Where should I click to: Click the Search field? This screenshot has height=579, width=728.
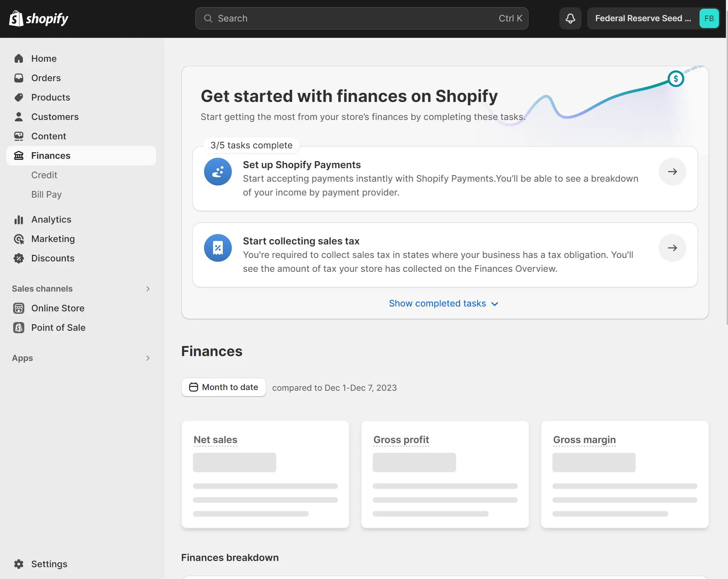(x=361, y=18)
